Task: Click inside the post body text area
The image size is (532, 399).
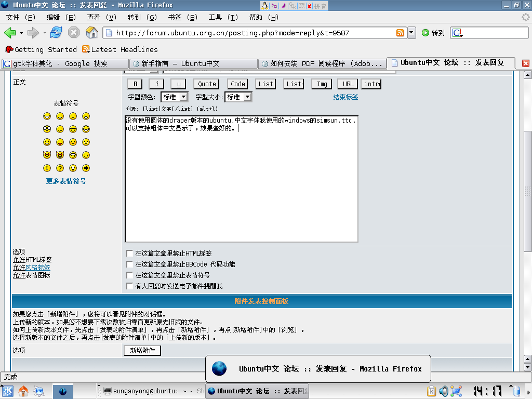Action: point(242,179)
